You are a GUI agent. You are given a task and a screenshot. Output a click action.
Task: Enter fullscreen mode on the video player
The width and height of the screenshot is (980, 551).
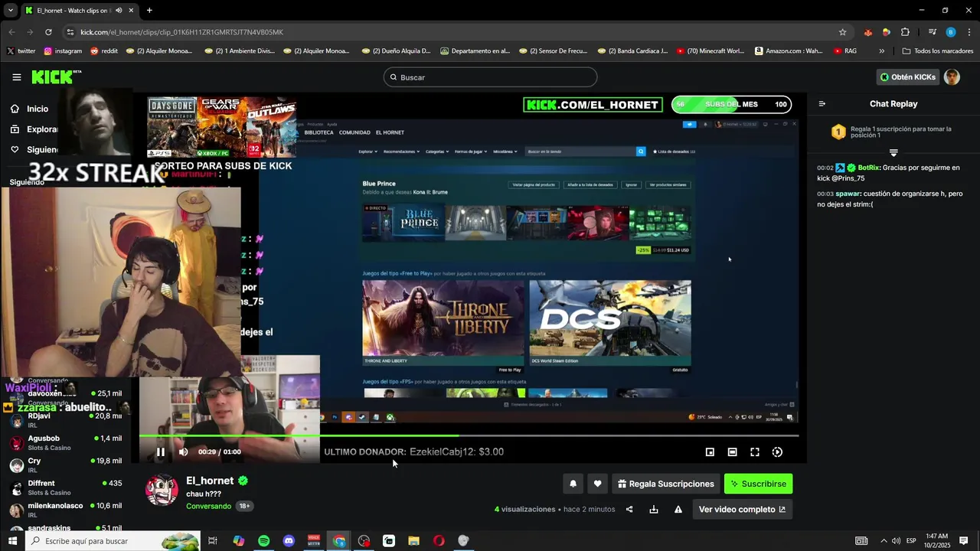coord(755,452)
